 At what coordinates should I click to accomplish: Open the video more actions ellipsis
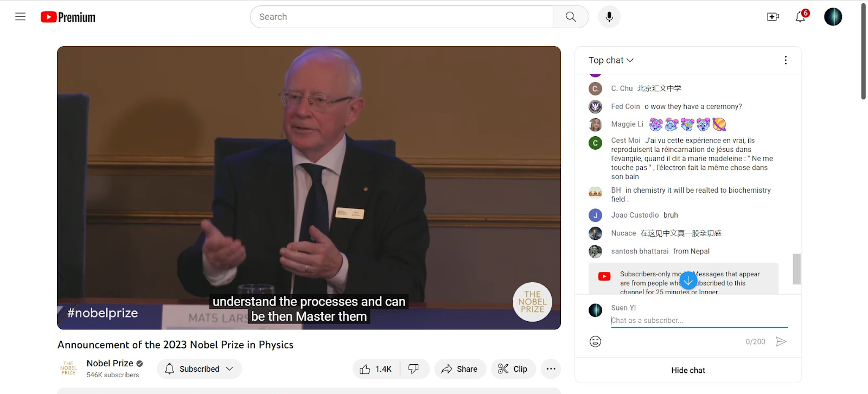551,369
